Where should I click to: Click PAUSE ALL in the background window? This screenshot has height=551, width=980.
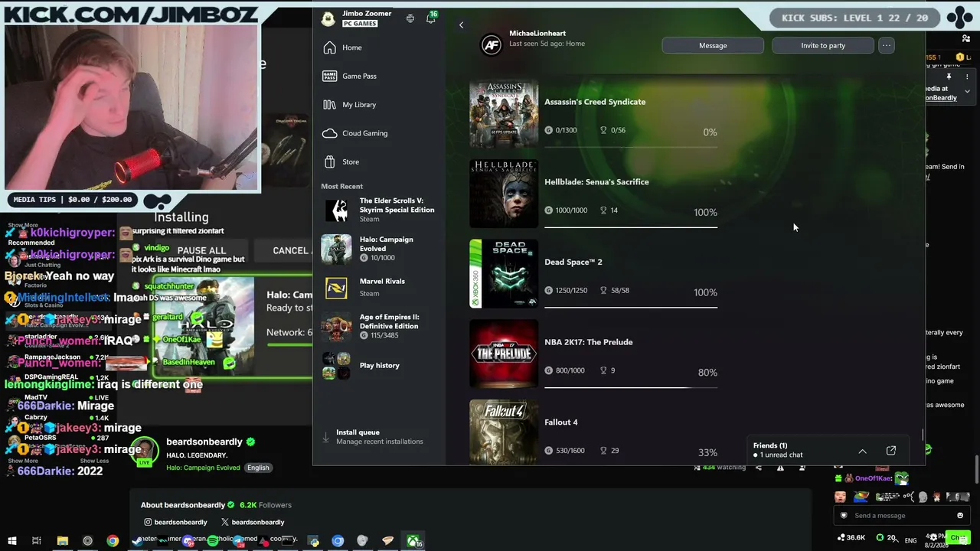(x=201, y=251)
